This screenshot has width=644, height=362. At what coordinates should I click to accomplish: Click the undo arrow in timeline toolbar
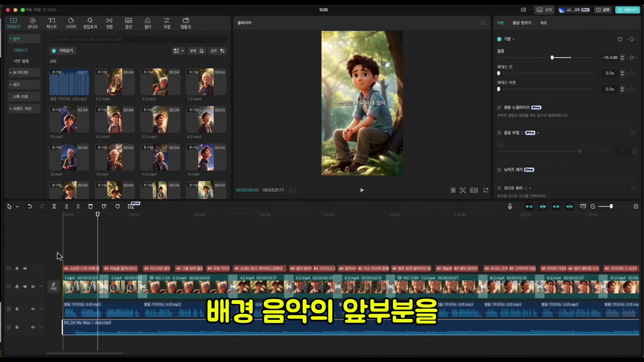click(x=30, y=206)
